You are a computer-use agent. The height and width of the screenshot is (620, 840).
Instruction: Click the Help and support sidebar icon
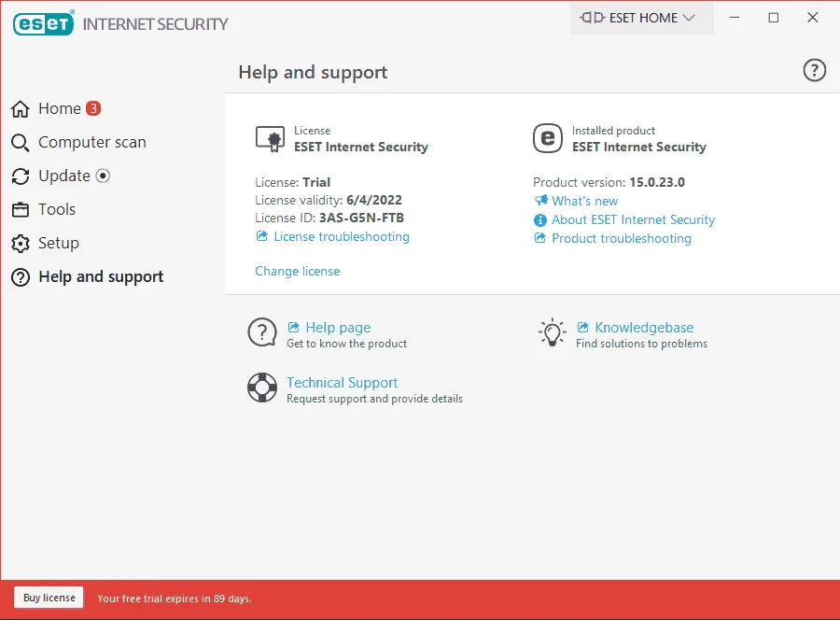(21, 277)
